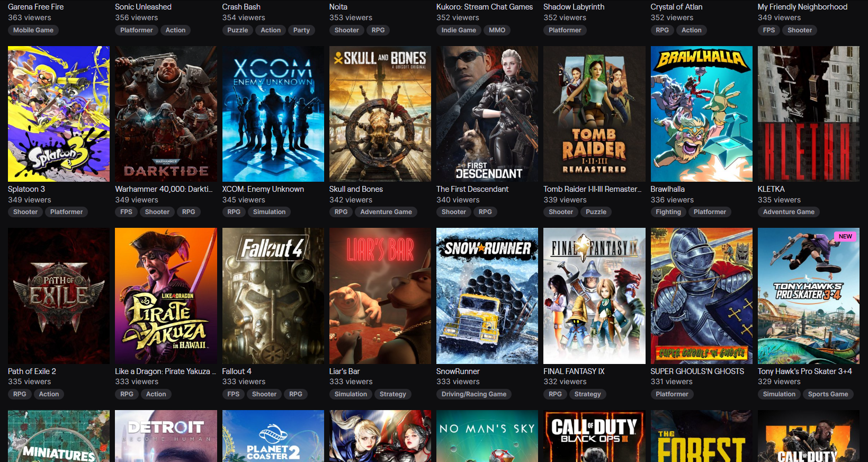This screenshot has height=462, width=868.
Task: Select the XCOM Enemy Unknown cover
Action: (x=273, y=114)
